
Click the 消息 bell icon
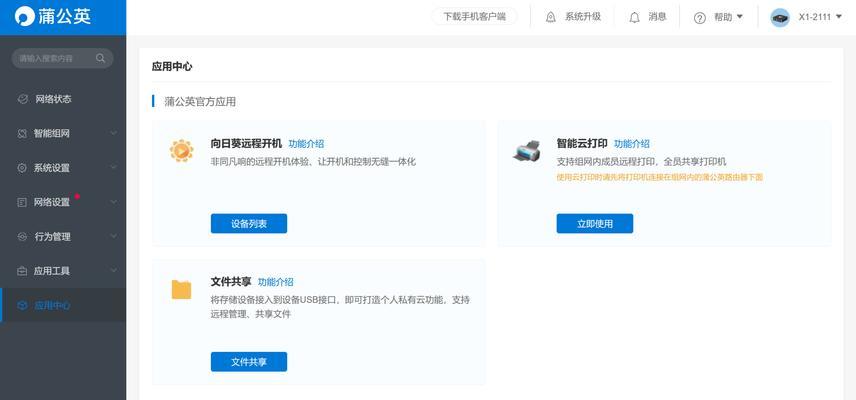click(634, 17)
